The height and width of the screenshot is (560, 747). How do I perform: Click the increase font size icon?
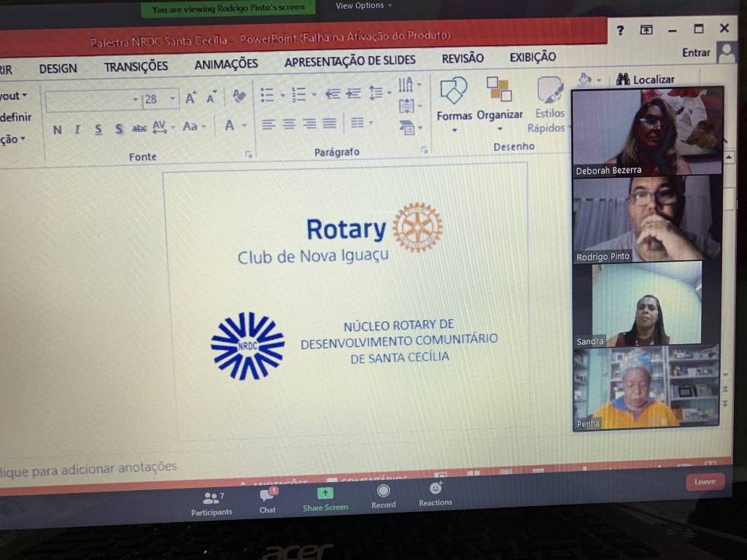pos(190,98)
